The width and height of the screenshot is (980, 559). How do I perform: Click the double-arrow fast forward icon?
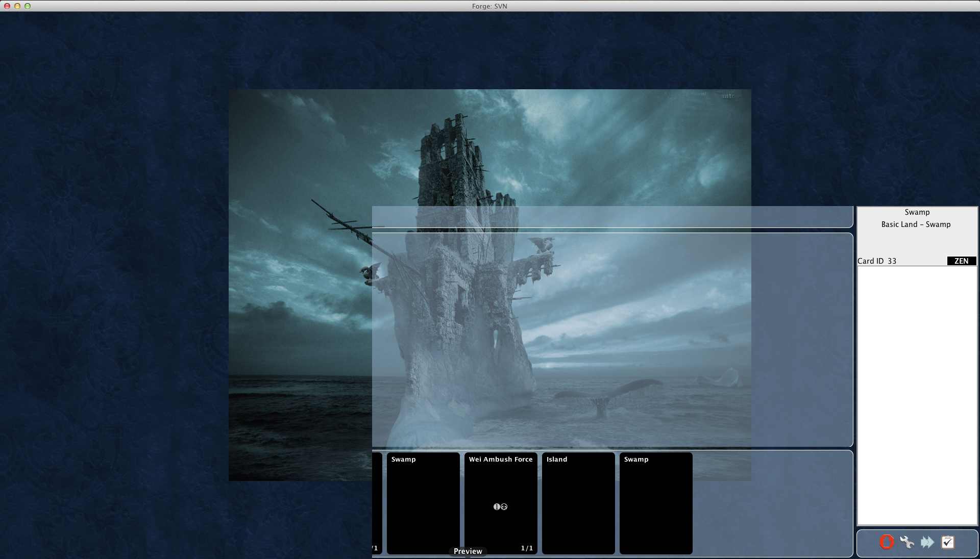pyautogui.click(x=927, y=542)
